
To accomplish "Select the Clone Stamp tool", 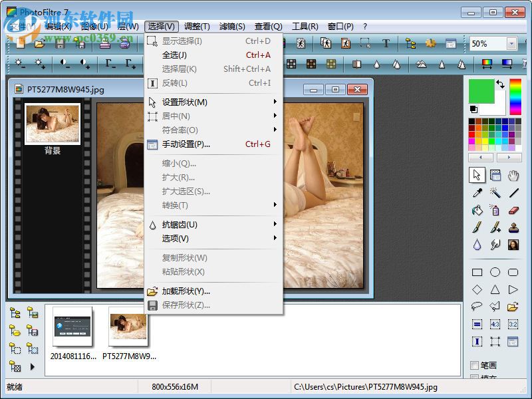I will point(513,227).
